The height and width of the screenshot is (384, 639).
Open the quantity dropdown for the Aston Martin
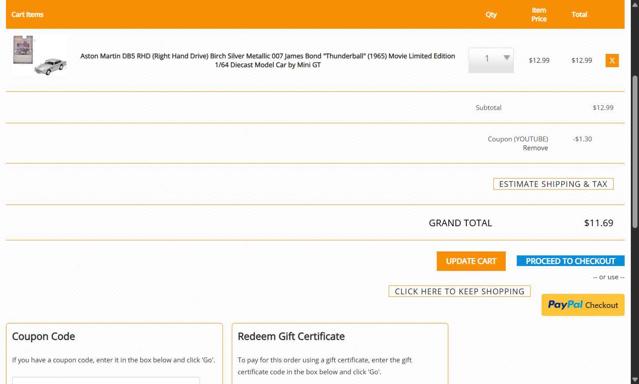491,60
